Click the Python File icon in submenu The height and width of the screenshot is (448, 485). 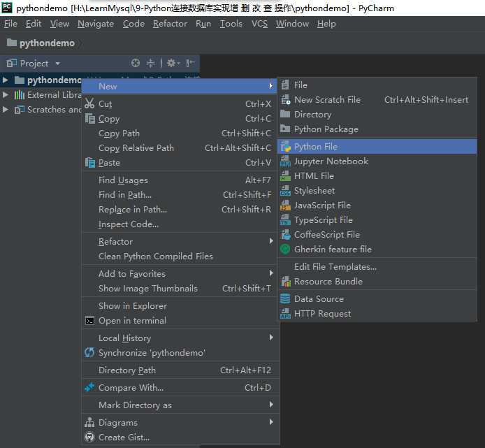click(286, 147)
